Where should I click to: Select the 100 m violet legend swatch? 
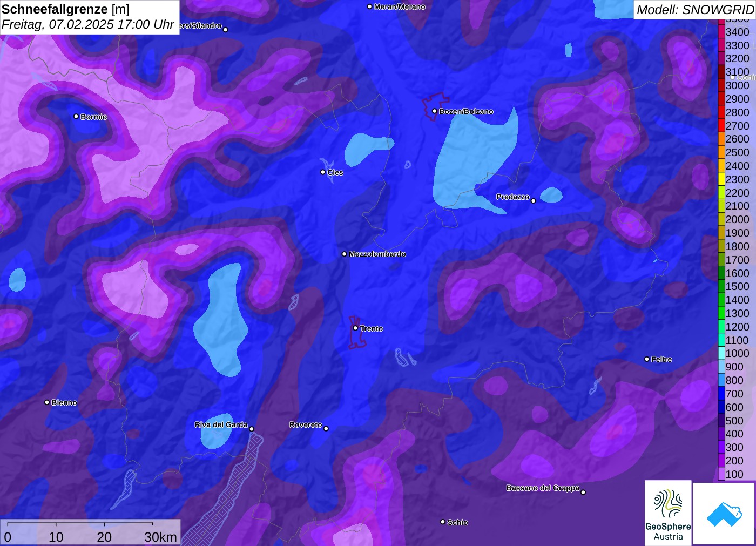721,474
